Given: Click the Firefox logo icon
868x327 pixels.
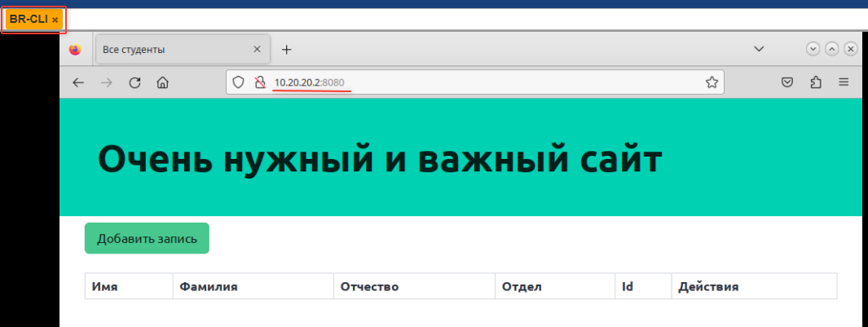Looking at the screenshot, I should 75,50.
